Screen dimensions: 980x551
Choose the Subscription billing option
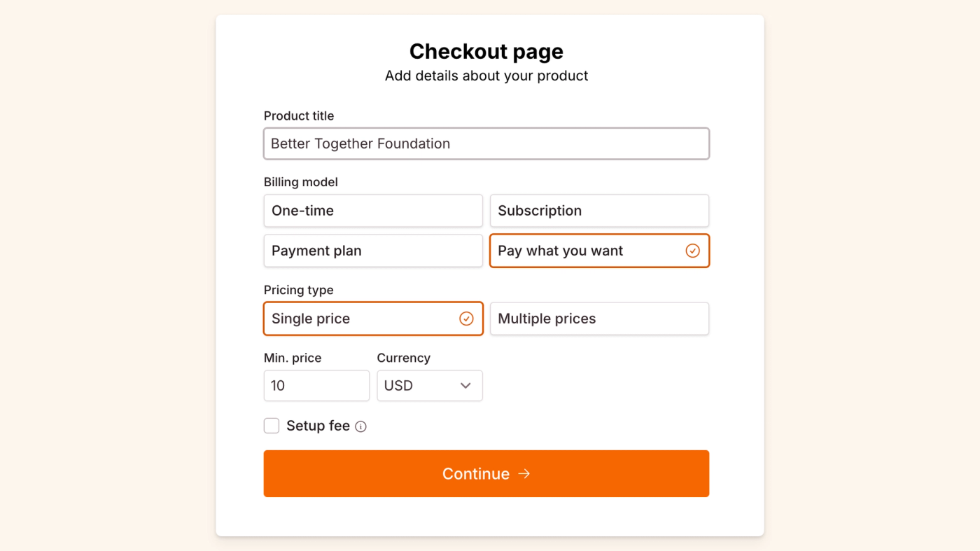(598, 211)
